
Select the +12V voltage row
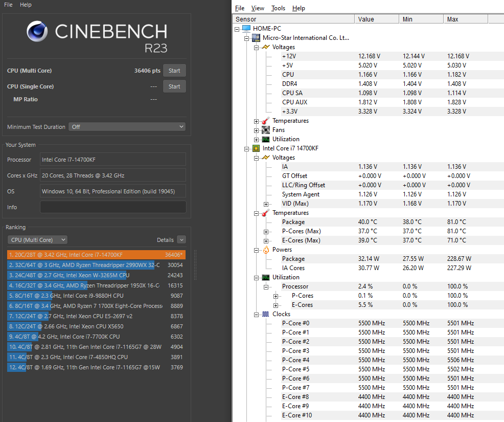coord(392,56)
